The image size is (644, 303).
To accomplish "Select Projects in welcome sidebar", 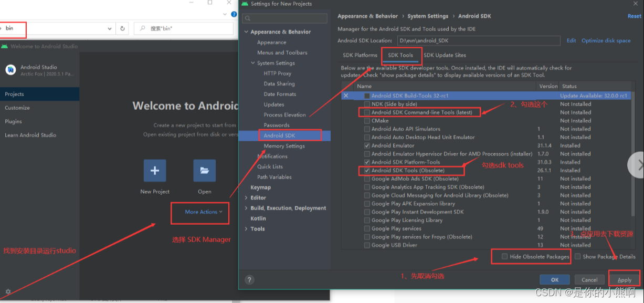I will 39,94.
